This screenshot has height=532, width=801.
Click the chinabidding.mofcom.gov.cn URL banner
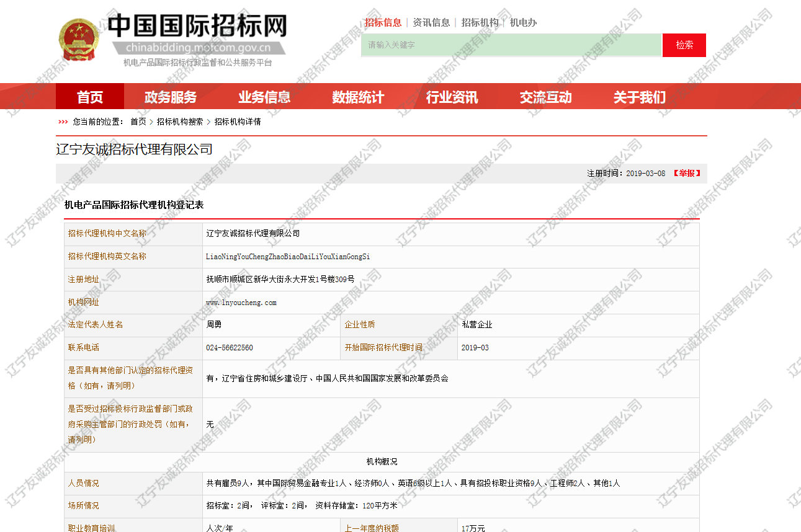[x=198, y=48]
